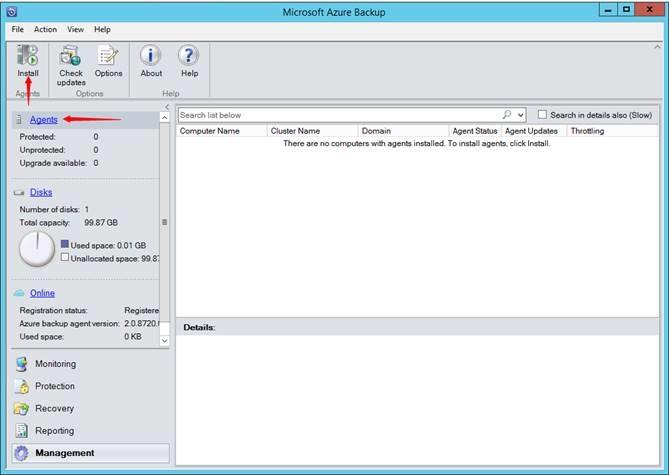Open the Help toolbar icon

pyautogui.click(x=189, y=57)
